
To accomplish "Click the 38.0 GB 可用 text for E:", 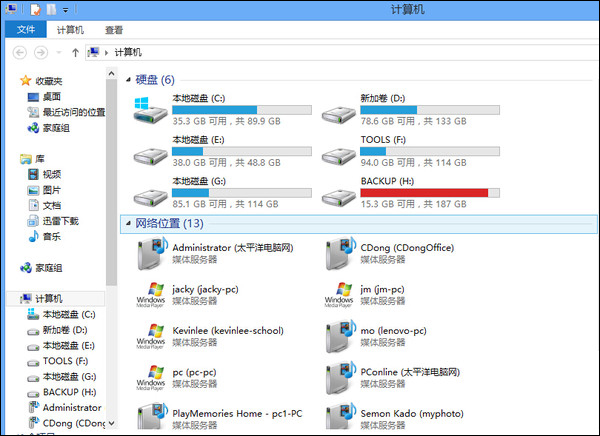I will pyautogui.click(x=199, y=163).
